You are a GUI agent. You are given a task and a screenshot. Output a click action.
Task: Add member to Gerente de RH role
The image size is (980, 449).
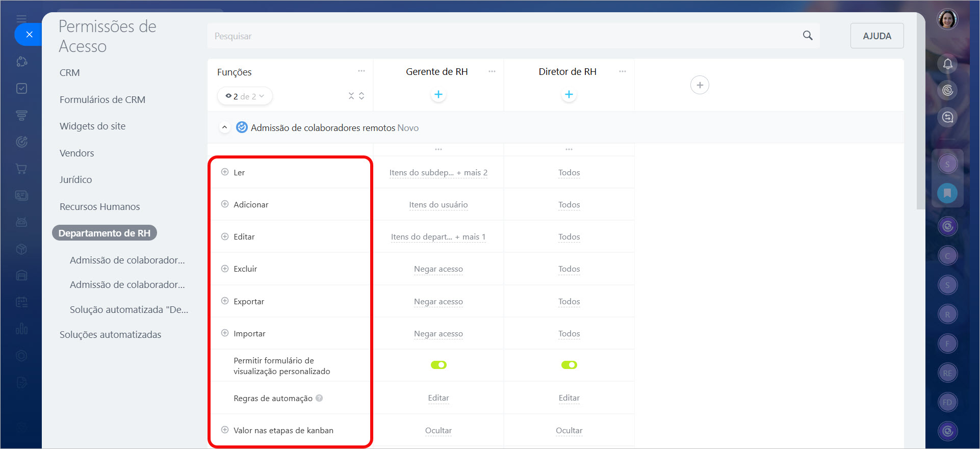(439, 94)
